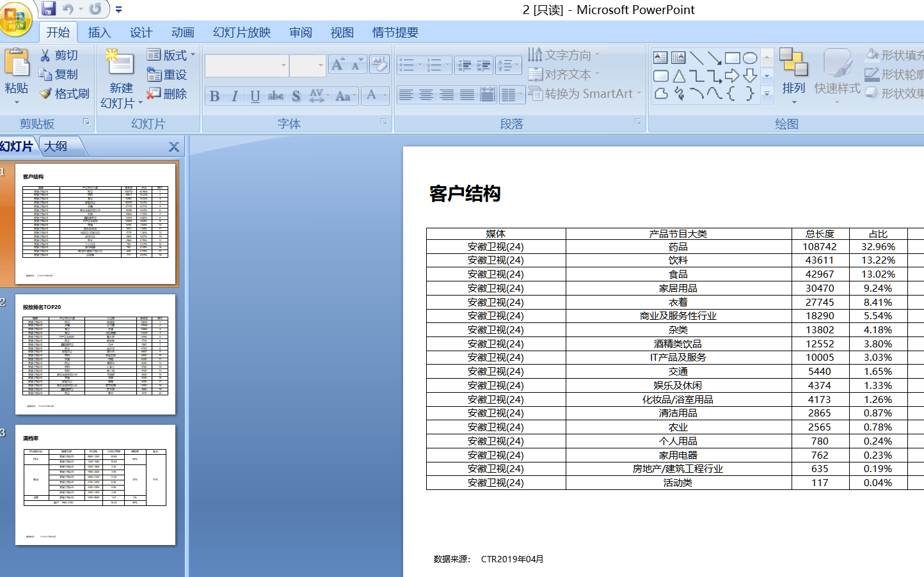Click the Increase Font Size icon
Image resolution: width=924 pixels, height=577 pixels.
337,64
